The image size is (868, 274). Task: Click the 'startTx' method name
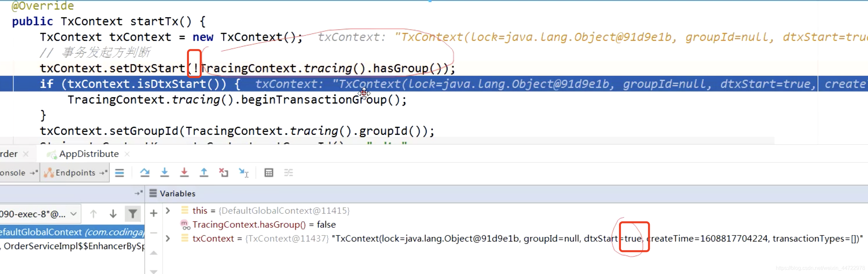click(154, 21)
